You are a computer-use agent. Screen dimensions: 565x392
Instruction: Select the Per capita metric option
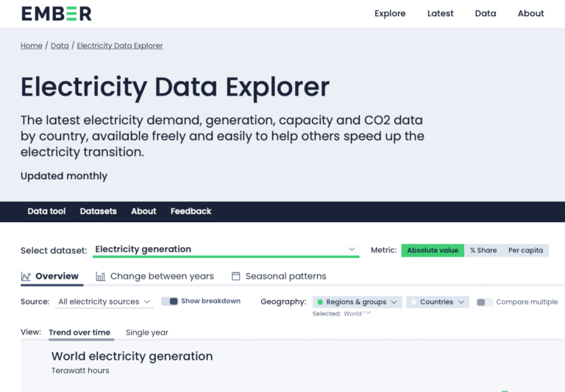[x=525, y=250]
